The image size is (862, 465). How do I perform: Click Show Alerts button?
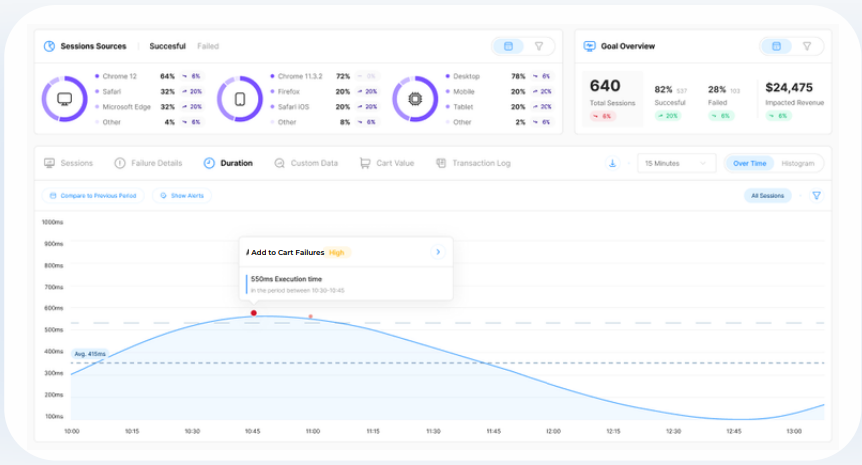pos(182,196)
